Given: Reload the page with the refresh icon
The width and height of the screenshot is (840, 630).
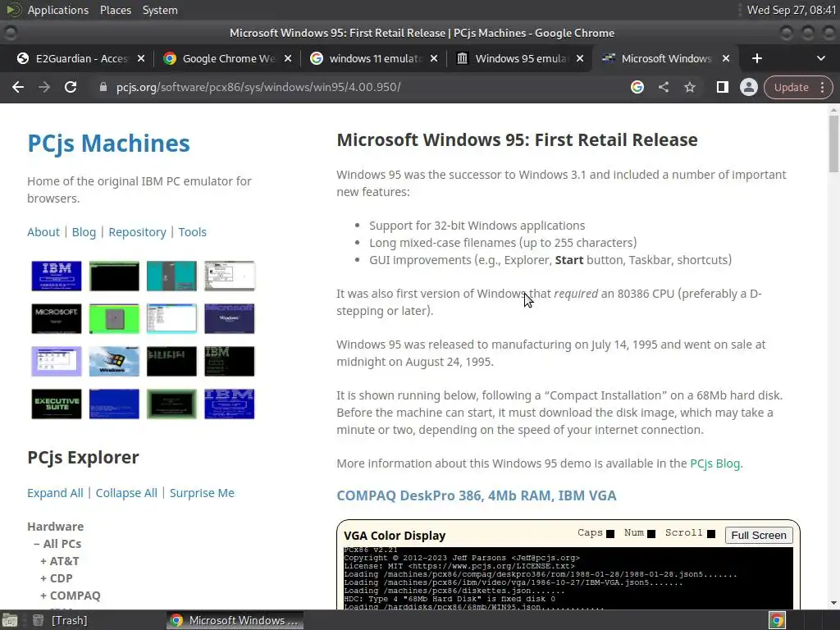Looking at the screenshot, I should [71, 87].
